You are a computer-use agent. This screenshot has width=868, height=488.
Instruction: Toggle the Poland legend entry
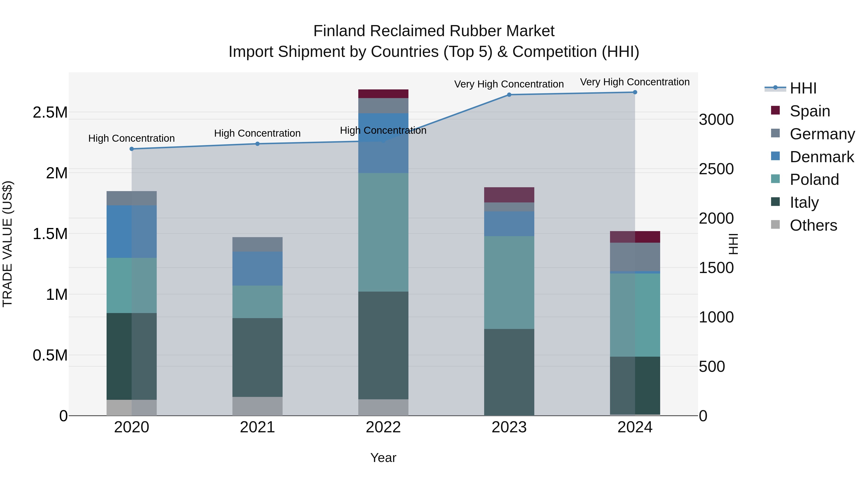805,179
